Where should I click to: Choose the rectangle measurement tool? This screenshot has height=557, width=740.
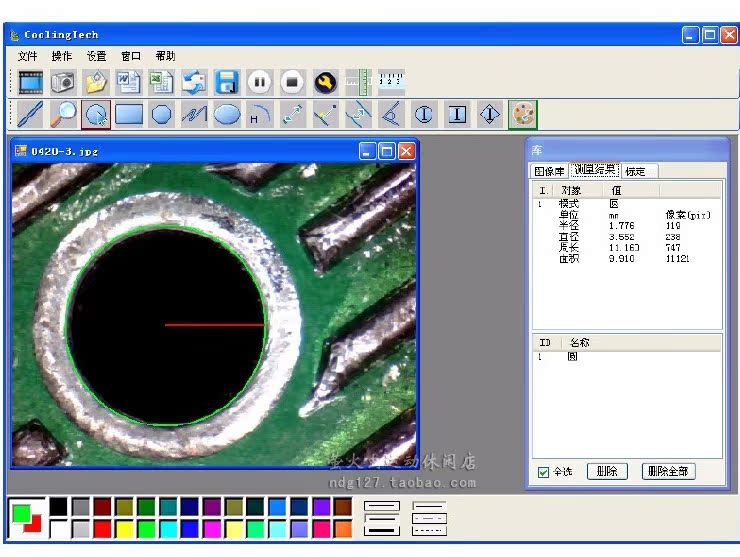129,115
